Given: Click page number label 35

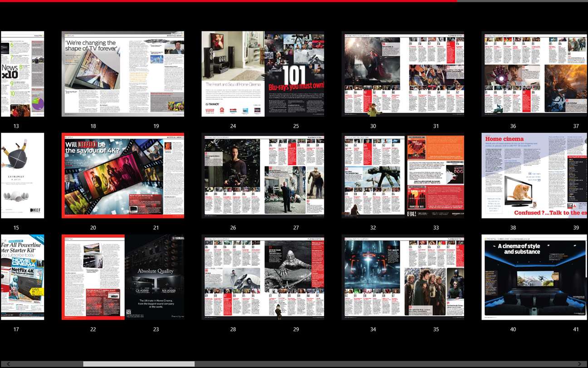Looking at the screenshot, I should pos(436,329).
